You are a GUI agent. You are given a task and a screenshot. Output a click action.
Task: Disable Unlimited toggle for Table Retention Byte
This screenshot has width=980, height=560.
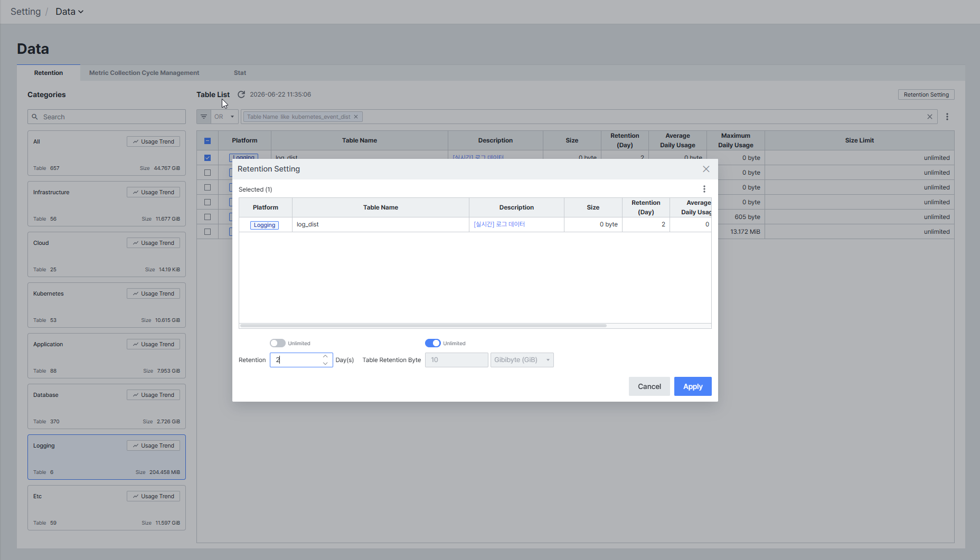pos(432,343)
